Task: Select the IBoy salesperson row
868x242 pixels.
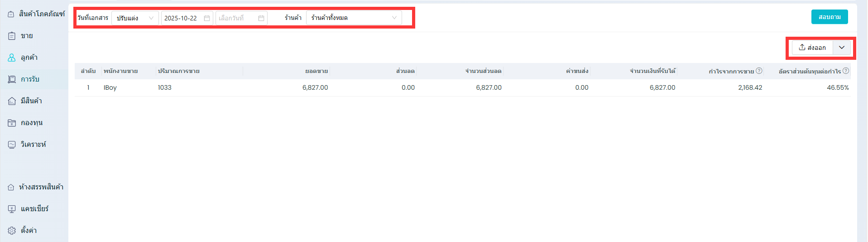Action: pos(110,87)
